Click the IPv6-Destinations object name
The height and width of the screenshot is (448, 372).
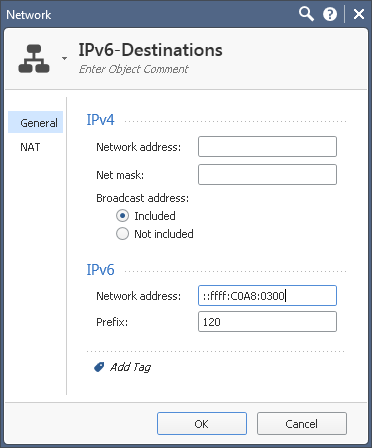click(x=150, y=50)
